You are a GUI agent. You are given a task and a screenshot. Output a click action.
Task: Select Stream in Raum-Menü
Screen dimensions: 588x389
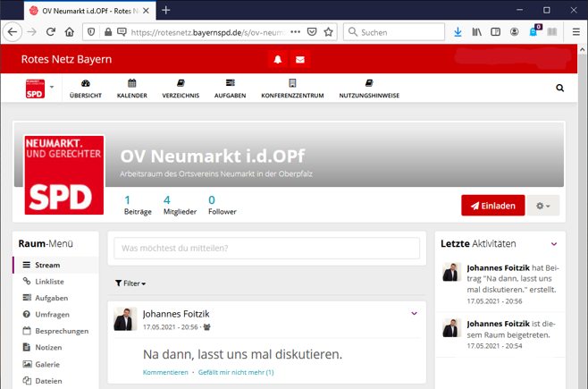(x=56, y=265)
